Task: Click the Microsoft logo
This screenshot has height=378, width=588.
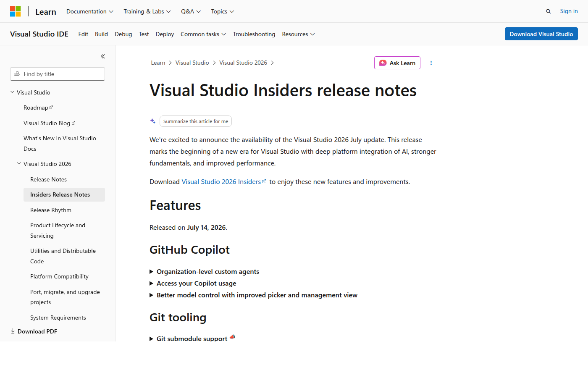Action: click(16, 11)
